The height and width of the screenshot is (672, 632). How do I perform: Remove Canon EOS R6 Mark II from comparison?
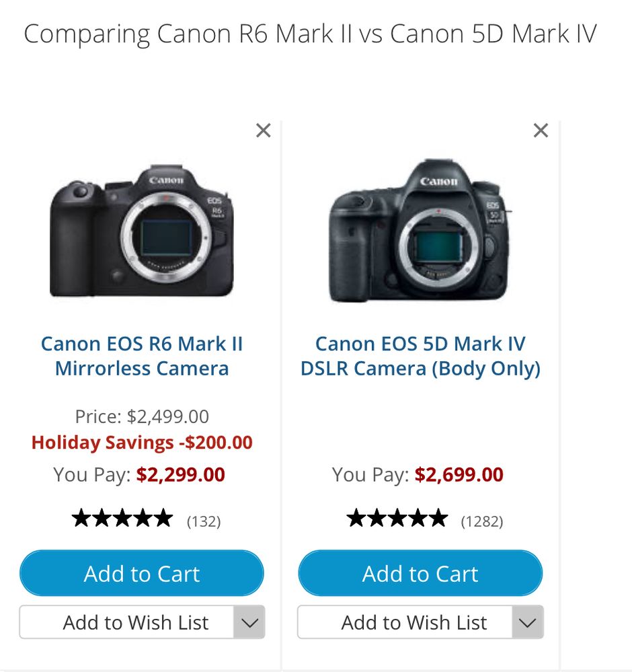click(264, 130)
